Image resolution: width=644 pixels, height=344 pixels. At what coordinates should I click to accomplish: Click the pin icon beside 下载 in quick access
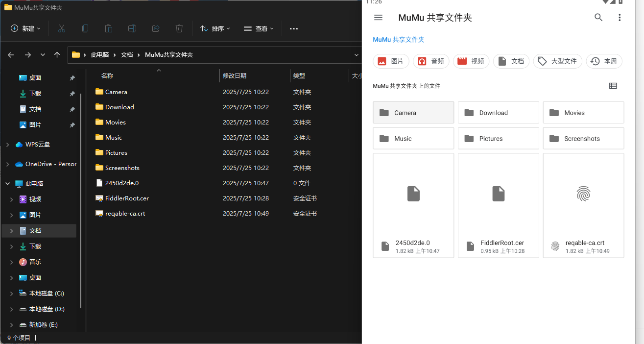click(72, 94)
